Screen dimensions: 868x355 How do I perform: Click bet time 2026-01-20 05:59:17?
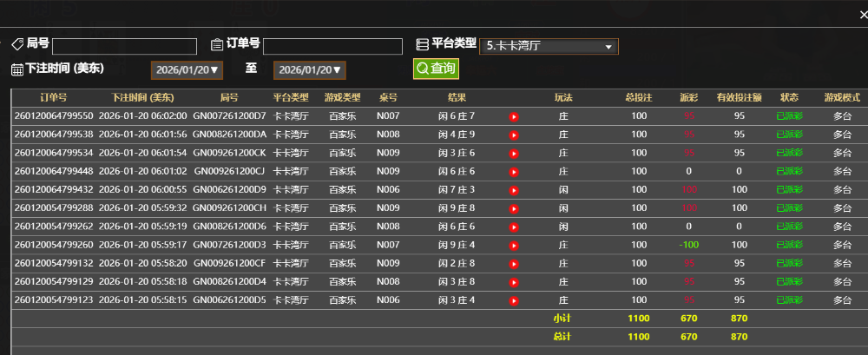click(143, 244)
